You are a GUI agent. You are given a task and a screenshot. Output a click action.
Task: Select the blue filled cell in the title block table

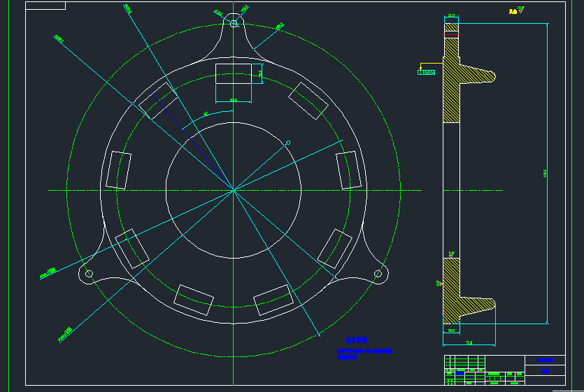460,373
